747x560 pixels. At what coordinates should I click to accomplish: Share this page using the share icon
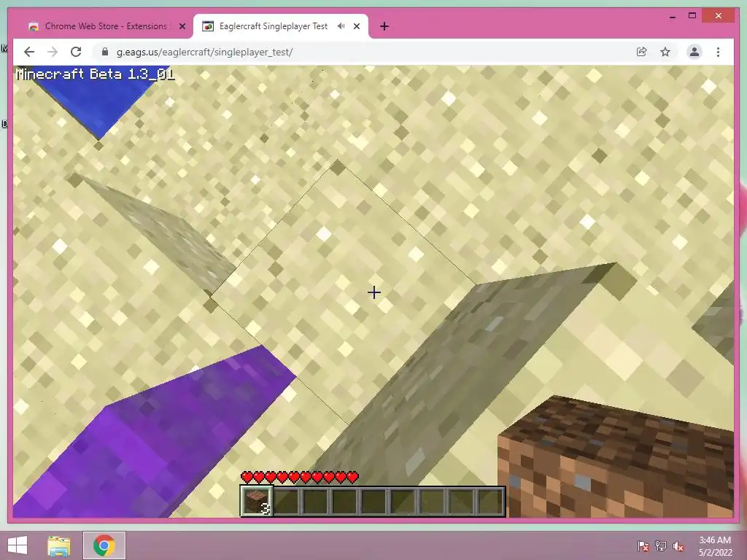[642, 52]
